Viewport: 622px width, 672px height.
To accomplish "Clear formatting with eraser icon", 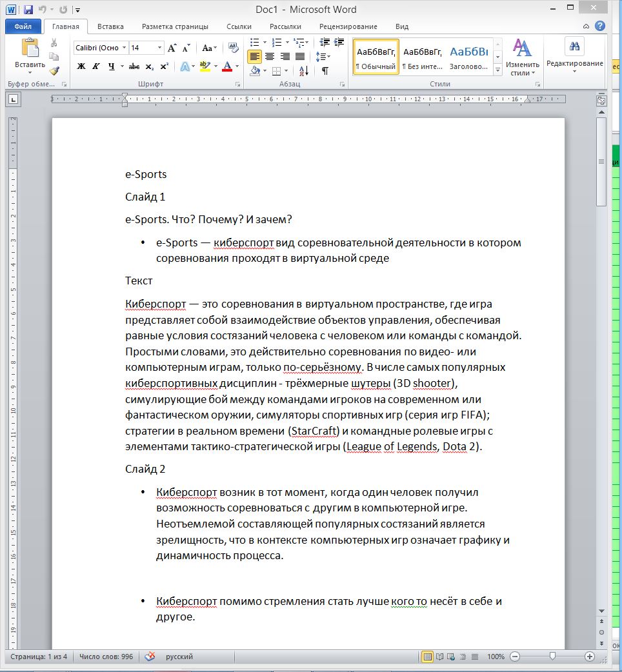I will coord(233,48).
